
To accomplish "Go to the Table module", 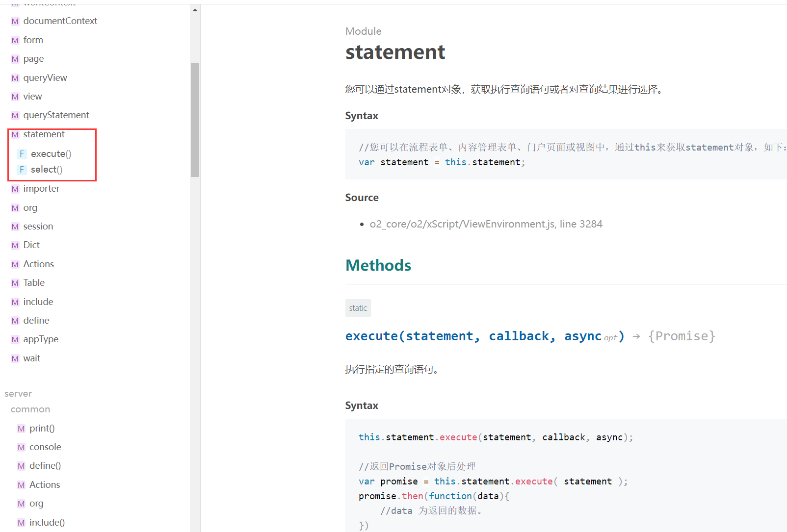I will (x=34, y=283).
